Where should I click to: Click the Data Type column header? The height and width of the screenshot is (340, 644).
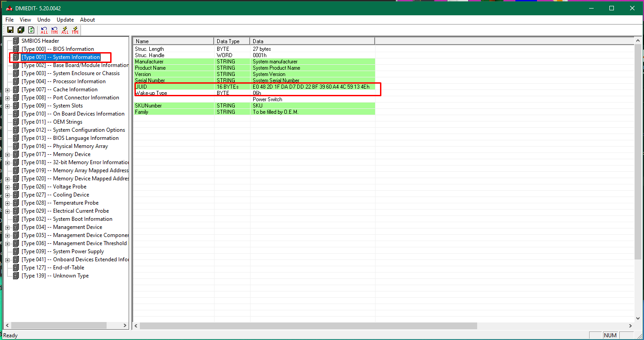point(232,41)
